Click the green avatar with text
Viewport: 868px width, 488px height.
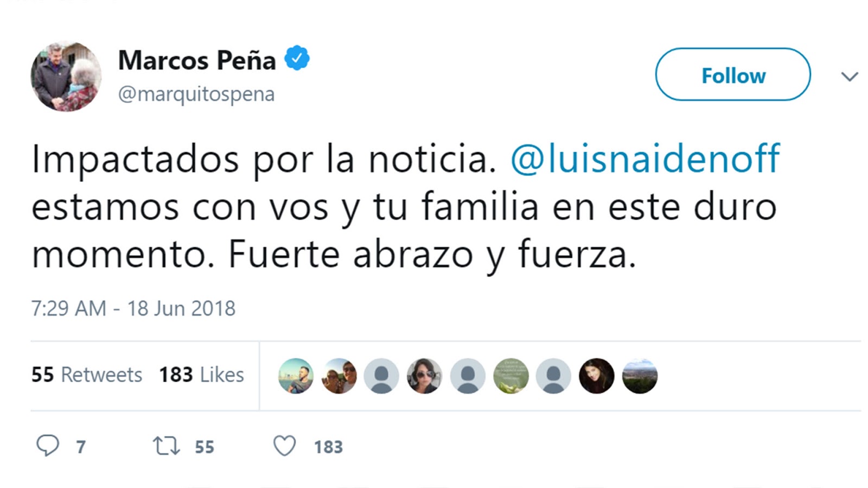tap(510, 376)
